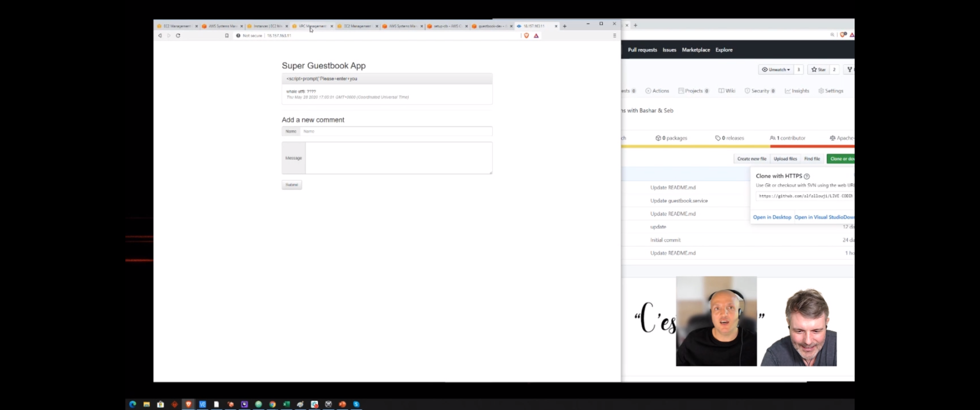Click the browser reload icon
Viewport: 980px width, 410px height.
[178, 35]
